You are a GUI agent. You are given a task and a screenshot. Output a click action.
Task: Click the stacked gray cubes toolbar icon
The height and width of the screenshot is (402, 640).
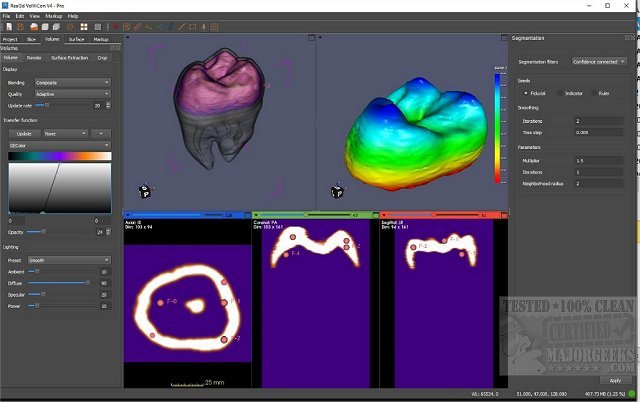point(56,27)
